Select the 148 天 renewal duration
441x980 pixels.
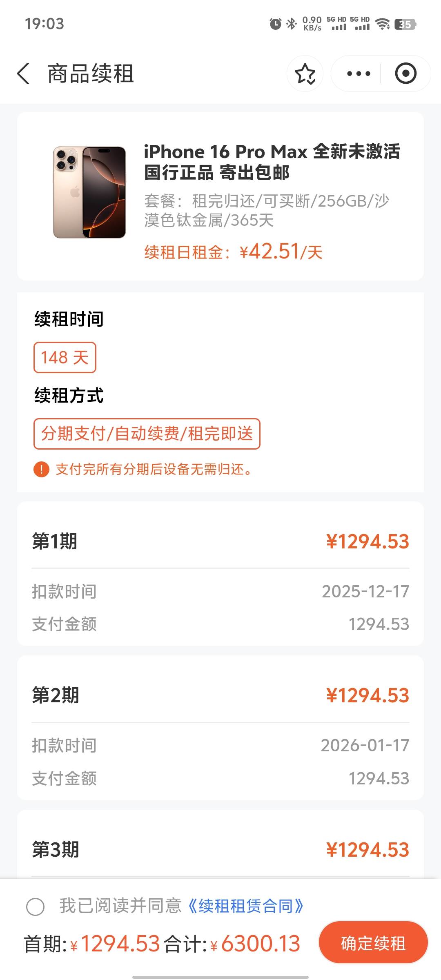click(x=65, y=358)
